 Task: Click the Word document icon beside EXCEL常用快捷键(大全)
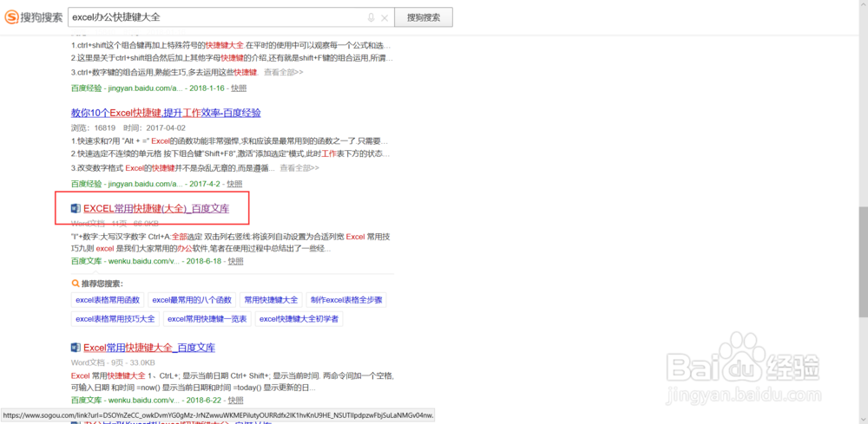[76, 208]
